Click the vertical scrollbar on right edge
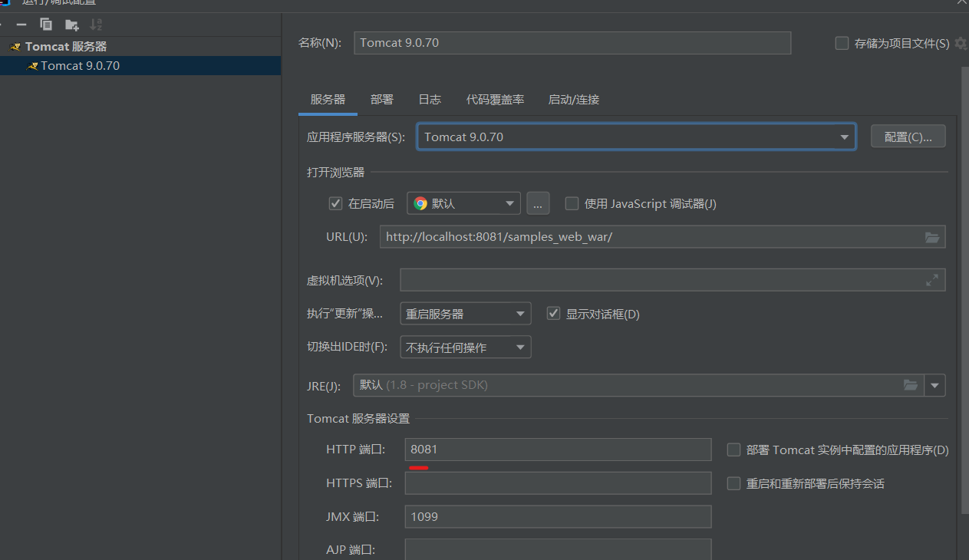This screenshot has width=969, height=560. click(964, 292)
